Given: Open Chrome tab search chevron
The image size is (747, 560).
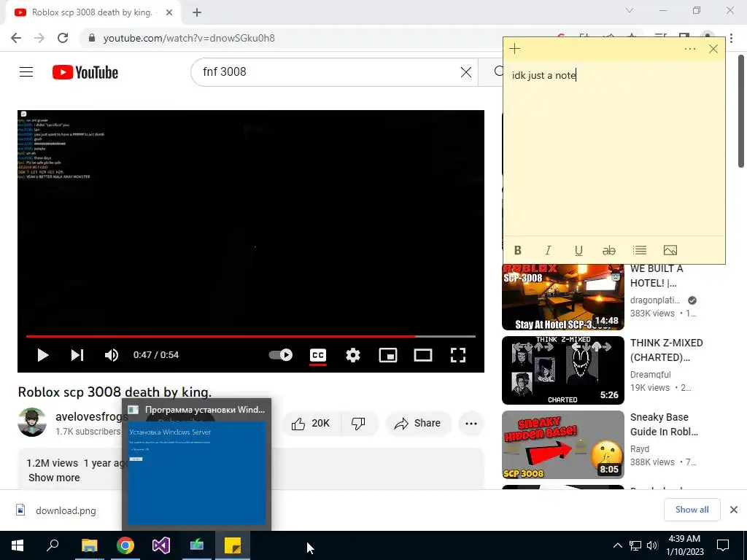Looking at the screenshot, I should click(x=630, y=10).
